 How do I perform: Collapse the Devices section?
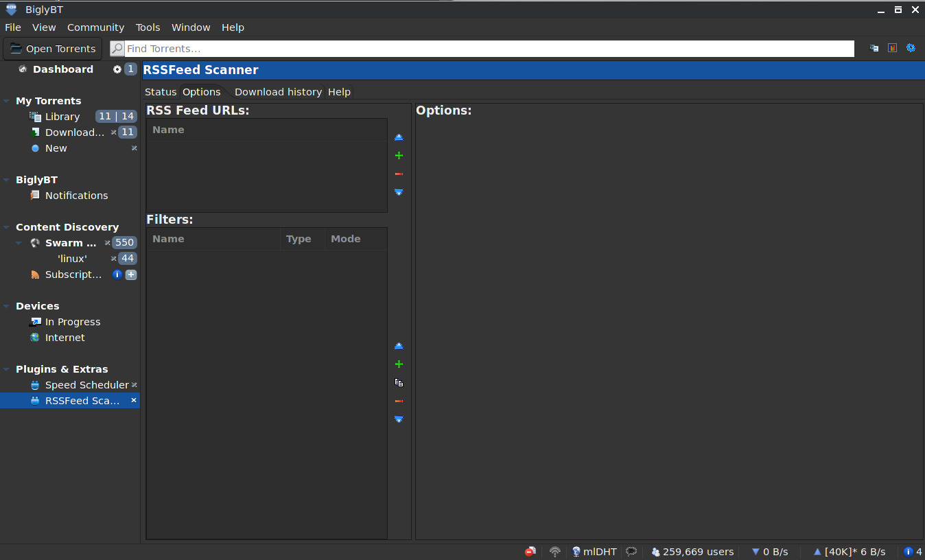click(6, 305)
